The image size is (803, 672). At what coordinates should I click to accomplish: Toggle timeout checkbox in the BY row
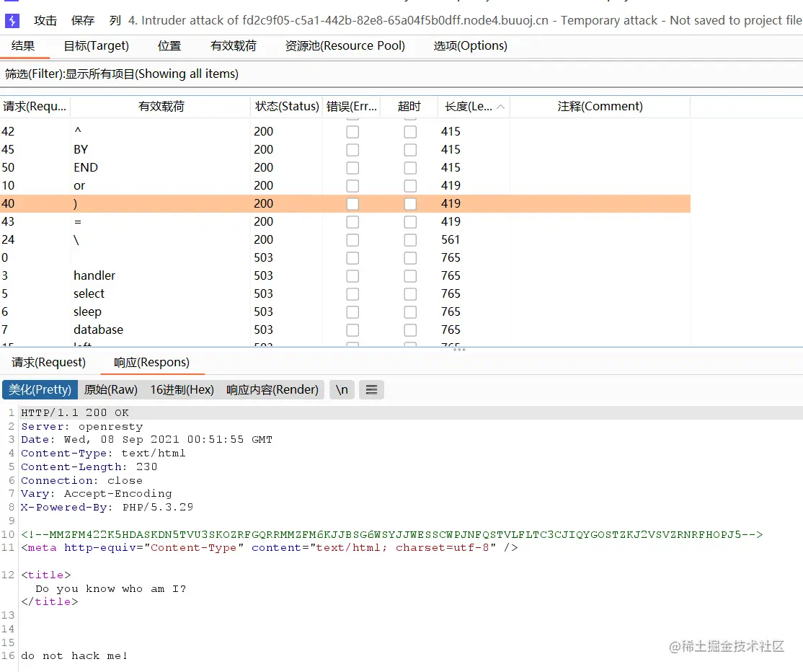pyautogui.click(x=410, y=150)
